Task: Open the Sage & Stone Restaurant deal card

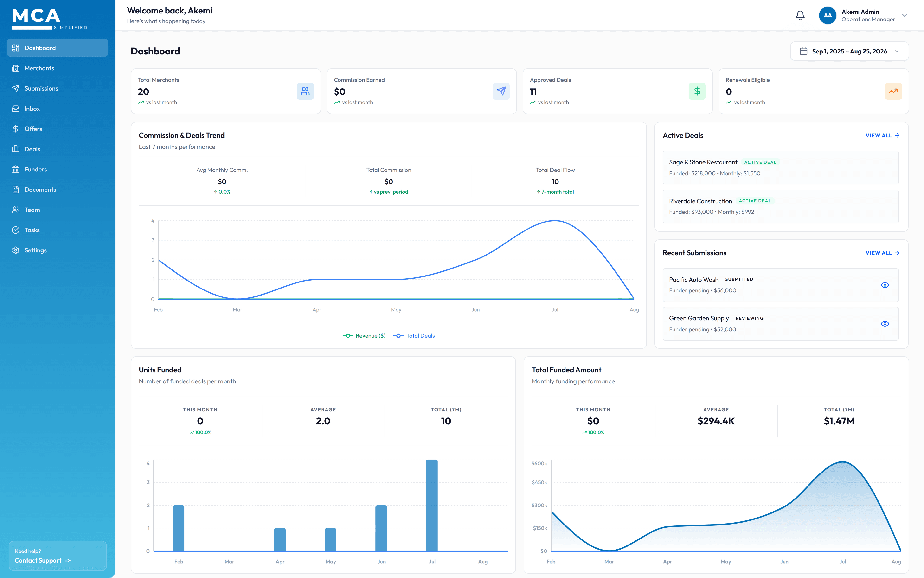Action: click(x=780, y=167)
